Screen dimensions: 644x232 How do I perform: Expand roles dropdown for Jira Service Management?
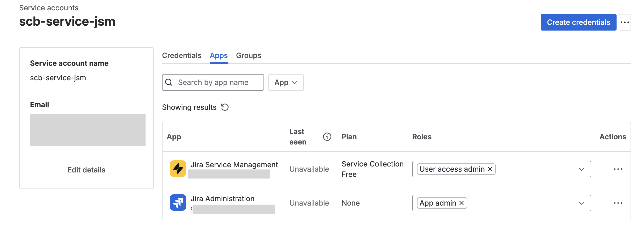coord(581,169)
